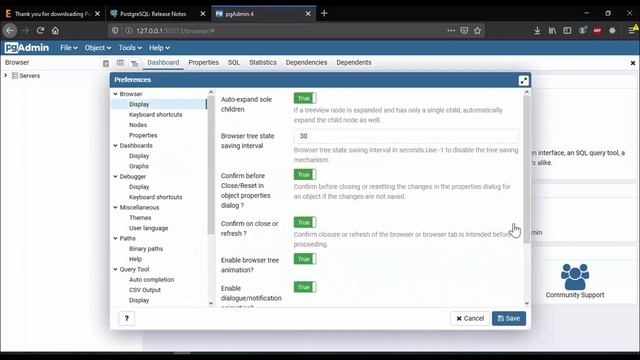Open the File menu dropdown
The image size is (640, 360).
(69, 48)
